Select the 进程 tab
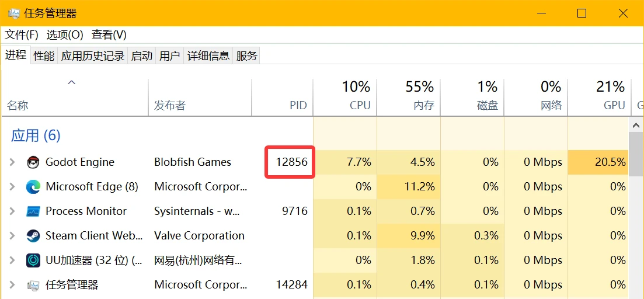The image size is (644, 299). [16, 55]
